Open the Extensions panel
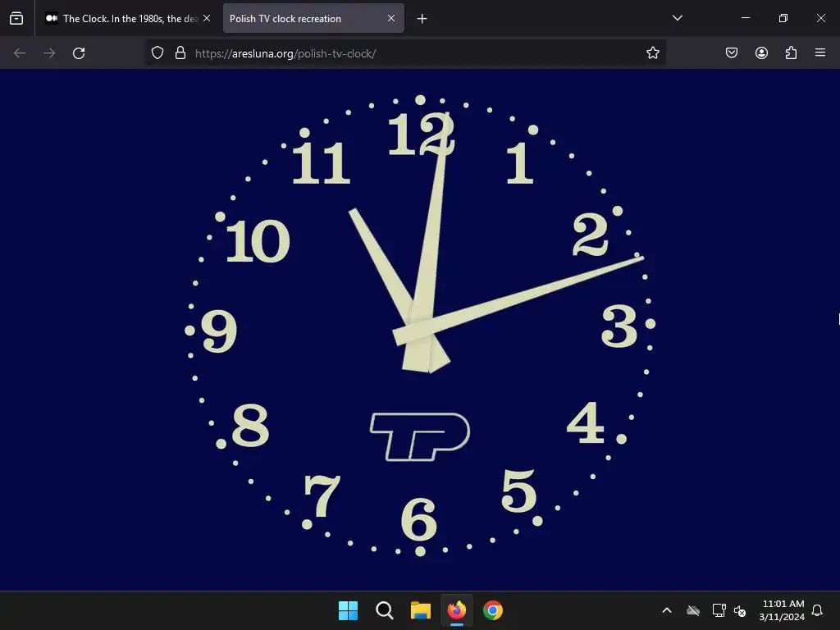This screenshot has width=840, height=630. pos(791,53)
